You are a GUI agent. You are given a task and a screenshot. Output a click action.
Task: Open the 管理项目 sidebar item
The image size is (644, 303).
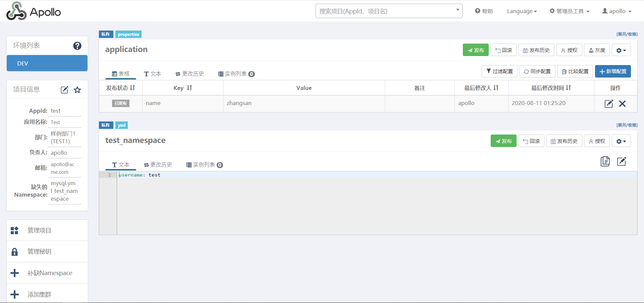click(x=47, y=231)
